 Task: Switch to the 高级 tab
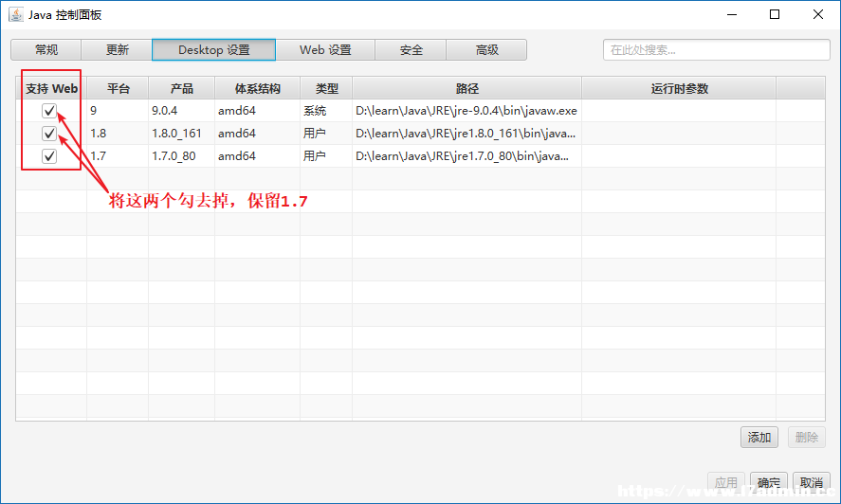pyautogui.click(x=486, y=50)
